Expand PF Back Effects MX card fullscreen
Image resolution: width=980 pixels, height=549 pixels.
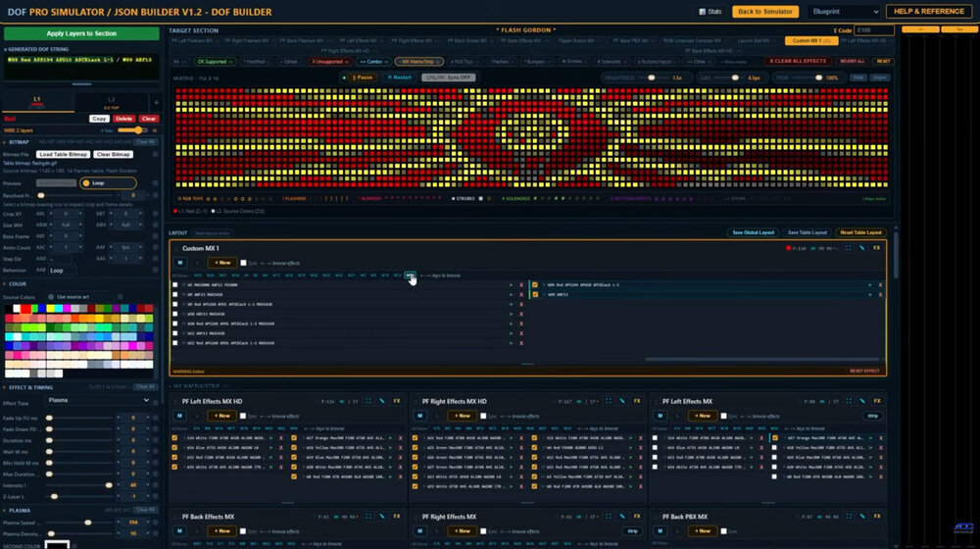point(368,517)
